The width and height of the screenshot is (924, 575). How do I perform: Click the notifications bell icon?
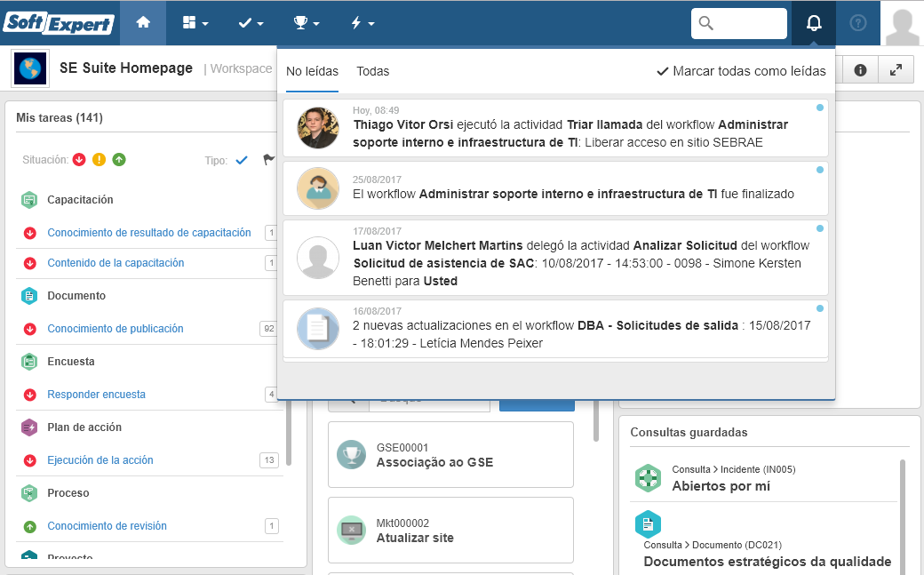tap(814, 23)
